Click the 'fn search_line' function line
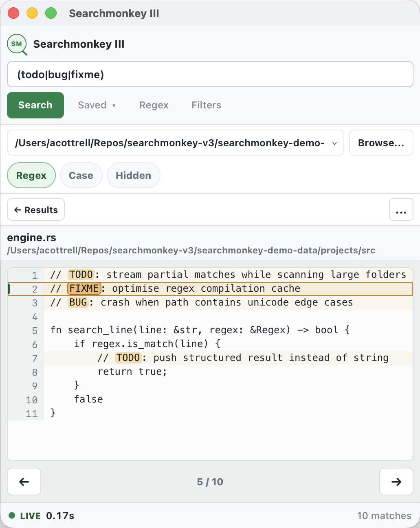This screenshot has height=528, width=420. tap(200, 330)
